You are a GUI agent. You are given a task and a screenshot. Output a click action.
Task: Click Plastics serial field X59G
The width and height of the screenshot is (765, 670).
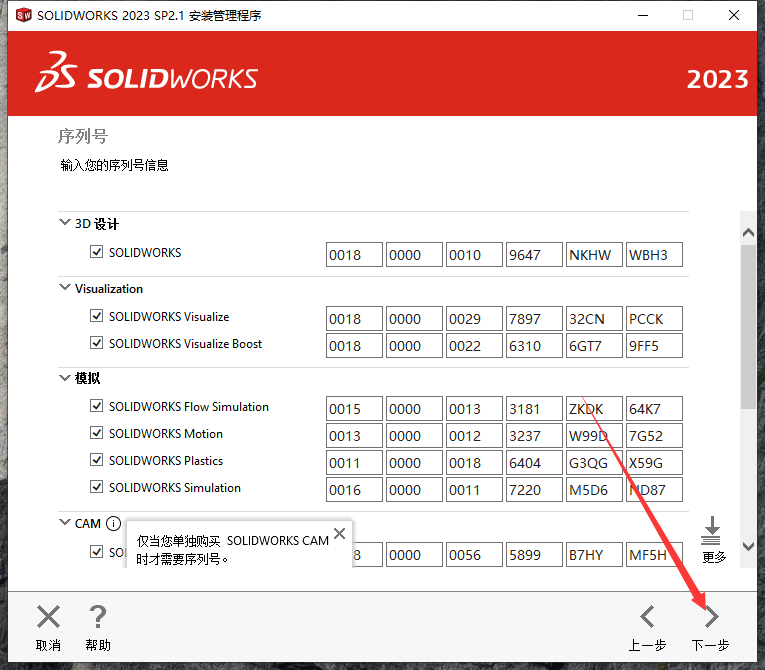(654, 463)
